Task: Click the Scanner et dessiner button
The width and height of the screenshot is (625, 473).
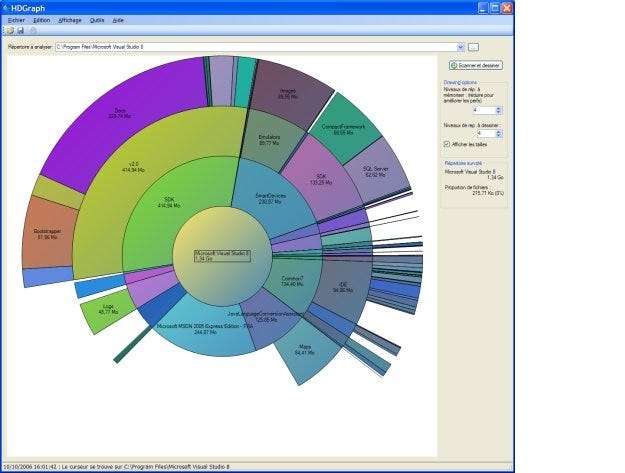Action: pos(474,65)
